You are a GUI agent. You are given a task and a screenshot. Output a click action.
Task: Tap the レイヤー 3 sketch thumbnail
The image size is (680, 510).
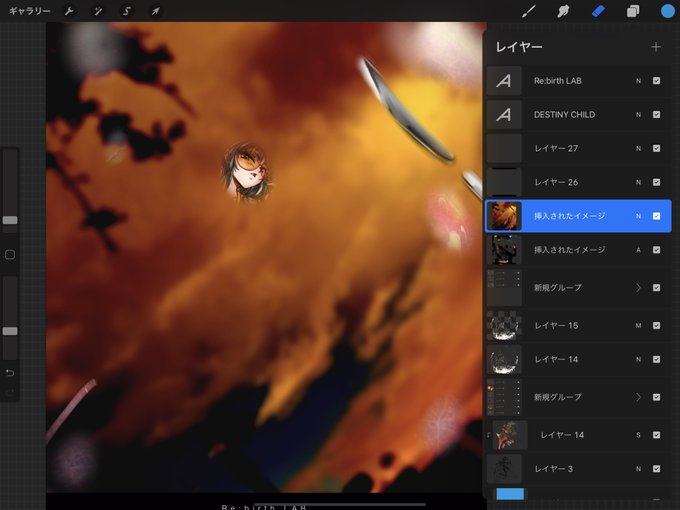coord(504,469)
